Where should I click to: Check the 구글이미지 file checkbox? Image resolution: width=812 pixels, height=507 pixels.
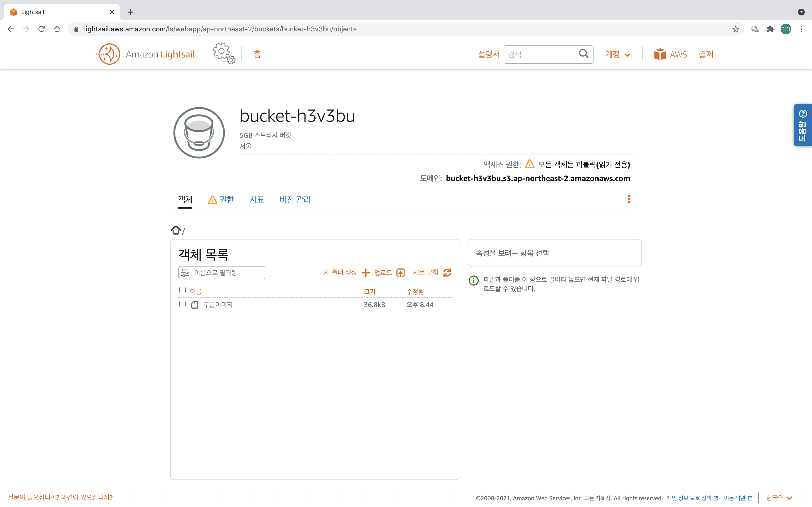click(x=182, y=304)
